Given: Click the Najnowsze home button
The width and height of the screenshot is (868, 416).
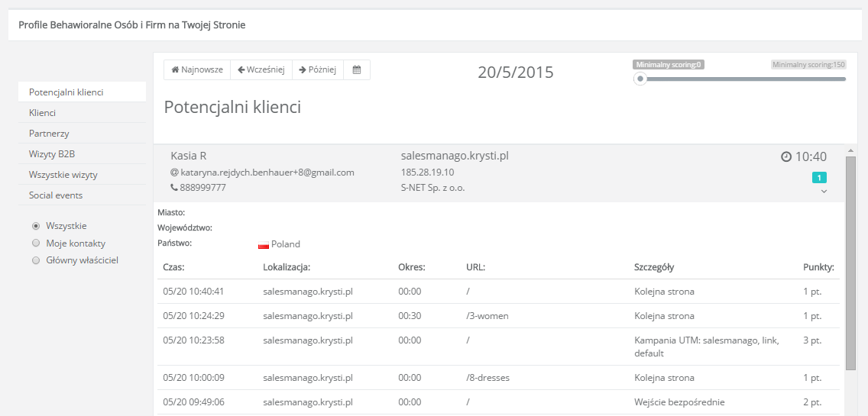Looking at the screenshot, I should coord(197,69).
